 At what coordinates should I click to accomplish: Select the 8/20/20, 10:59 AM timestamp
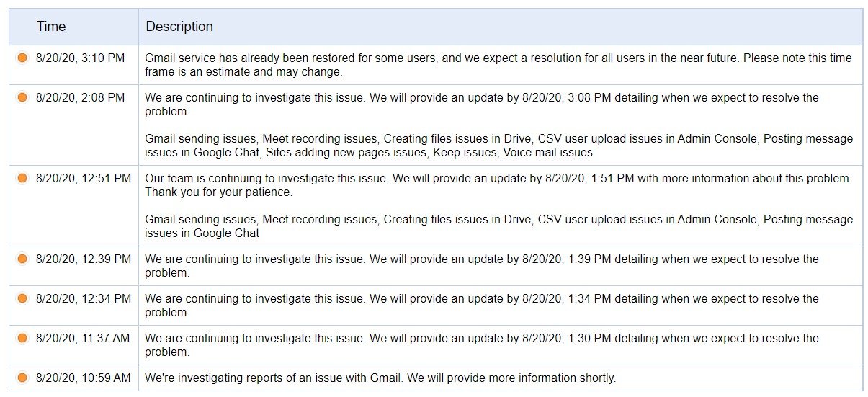[83, 378]
